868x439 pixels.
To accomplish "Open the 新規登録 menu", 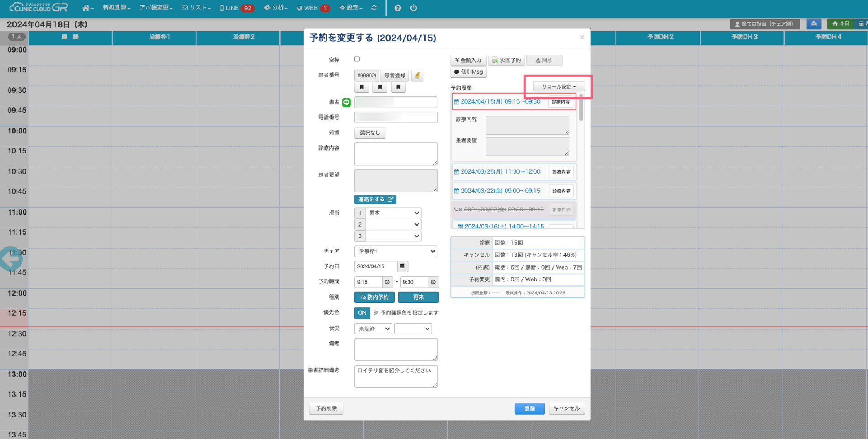I will tap(116, 8).
